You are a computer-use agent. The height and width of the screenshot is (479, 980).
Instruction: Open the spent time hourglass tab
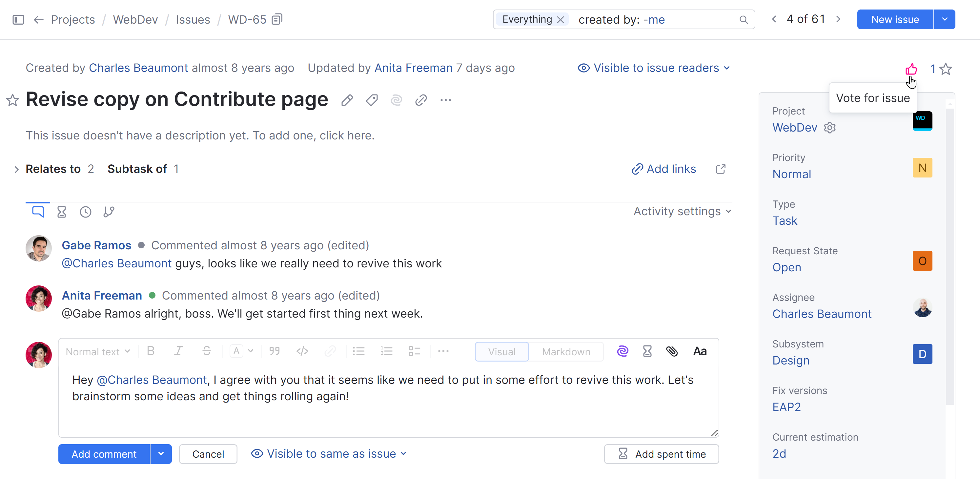pyautogui.click(x=62, y=212)
